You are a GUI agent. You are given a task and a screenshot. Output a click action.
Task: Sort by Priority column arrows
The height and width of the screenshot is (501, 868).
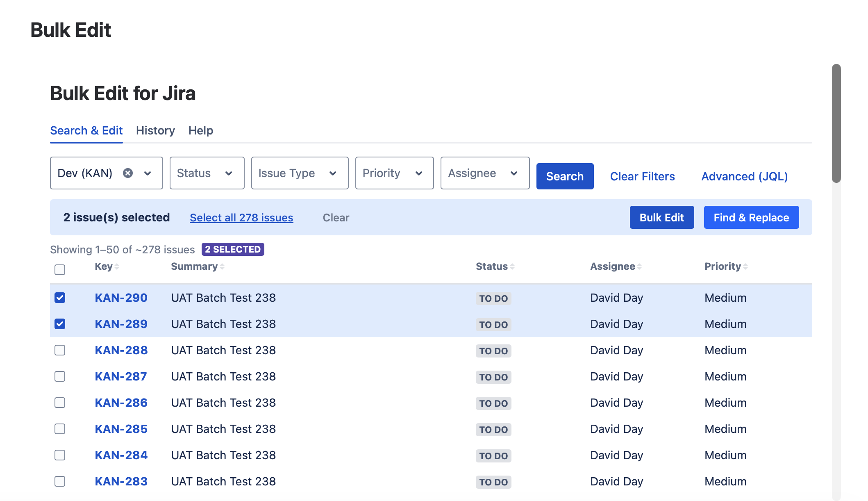pos(745,266)
